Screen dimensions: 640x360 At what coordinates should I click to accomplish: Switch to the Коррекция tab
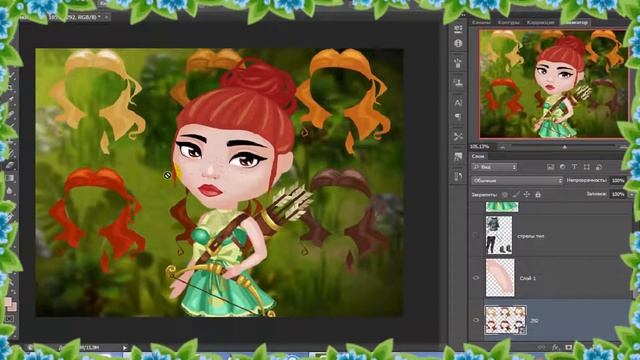coord(540,22)
